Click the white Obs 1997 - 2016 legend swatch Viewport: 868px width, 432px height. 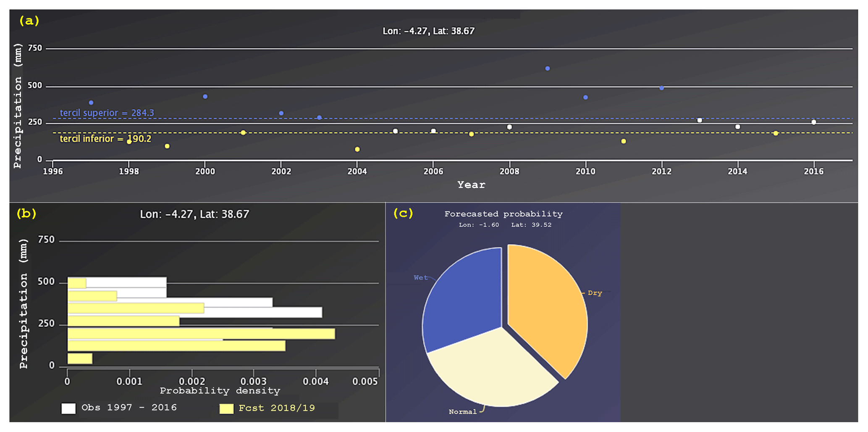pos(68,408)
